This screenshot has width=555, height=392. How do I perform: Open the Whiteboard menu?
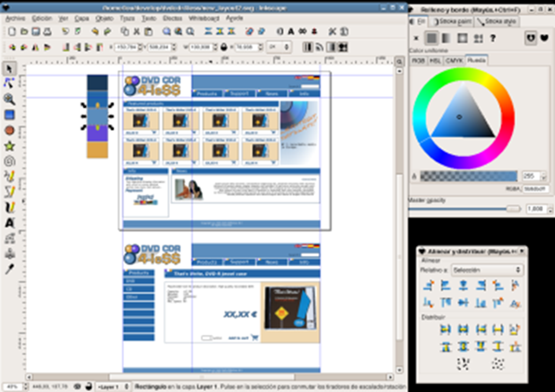[204, 18]
